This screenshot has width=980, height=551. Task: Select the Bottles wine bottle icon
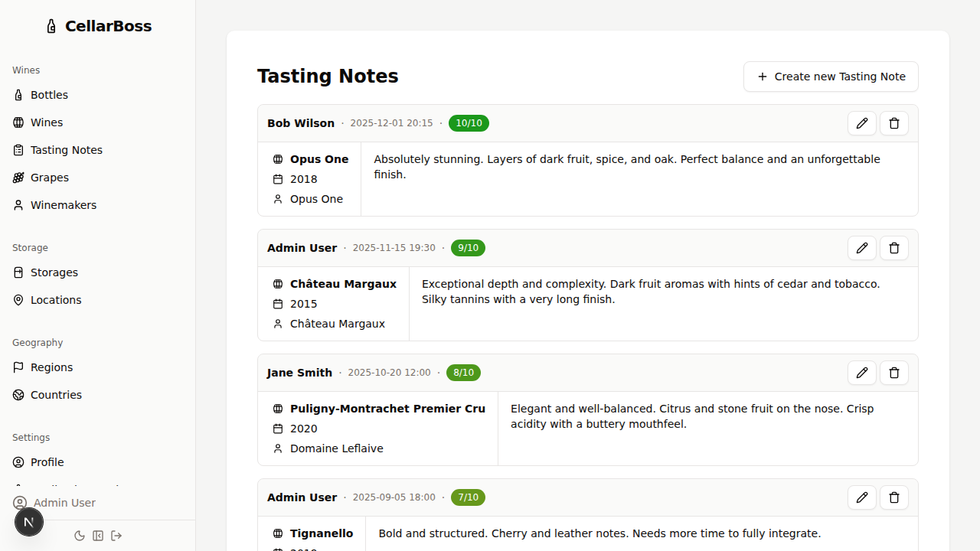pos(18,94)
